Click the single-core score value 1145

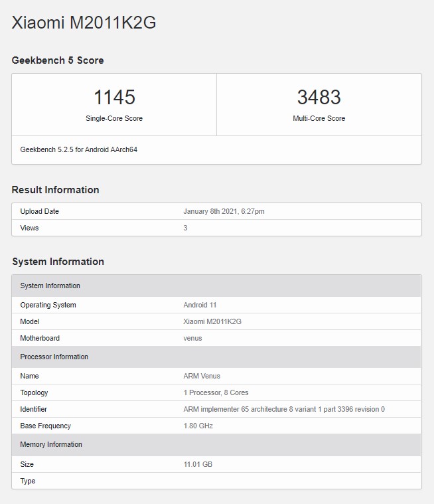click(114, 98)
